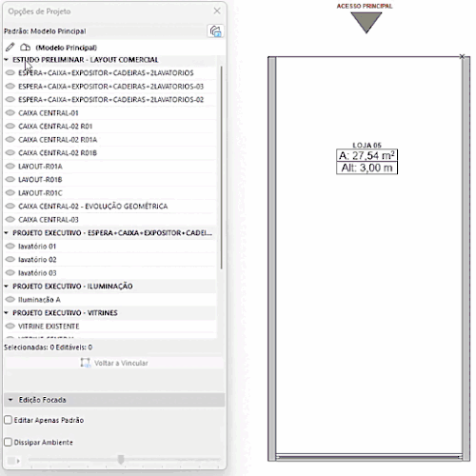
Task: Show the CAIXA CENTRAL-01 option
Action: coord(10,112)
